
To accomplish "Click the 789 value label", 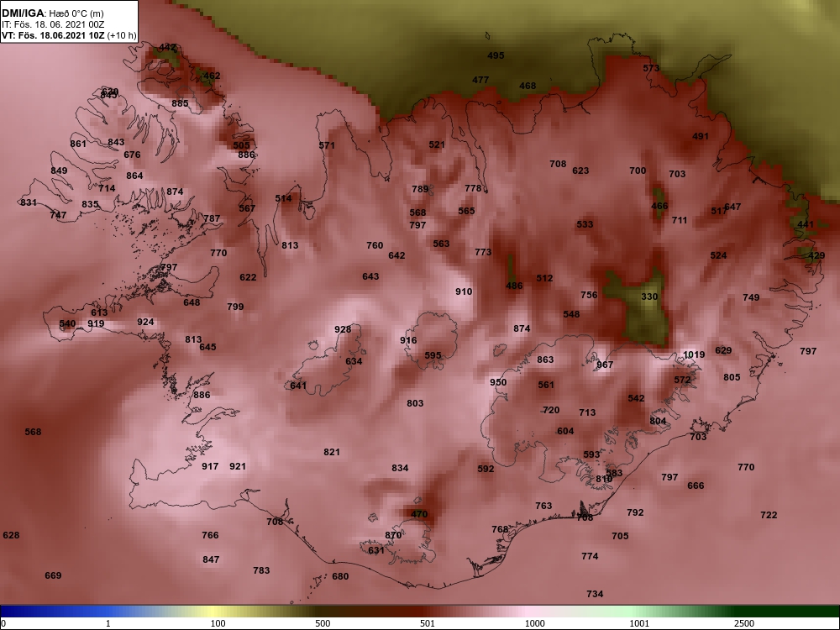I will (421, 189).
